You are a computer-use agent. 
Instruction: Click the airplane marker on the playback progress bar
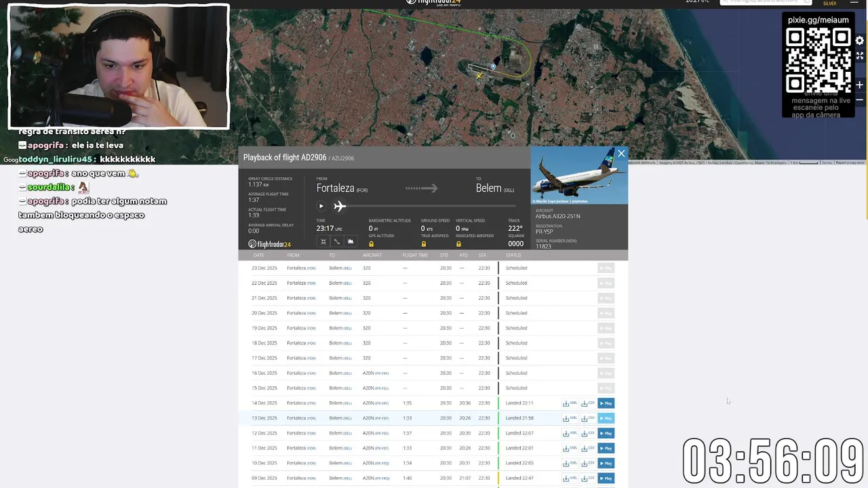pos(340,206)
